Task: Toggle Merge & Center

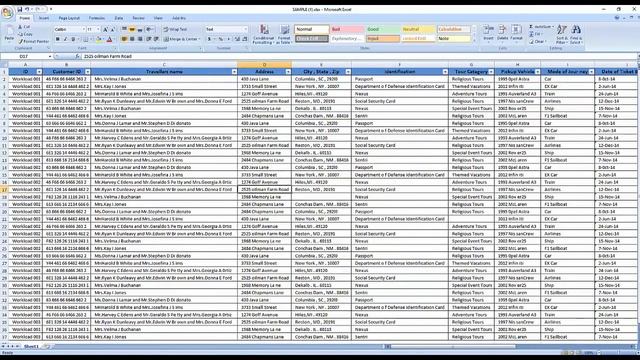Action: tap(182, 39)
